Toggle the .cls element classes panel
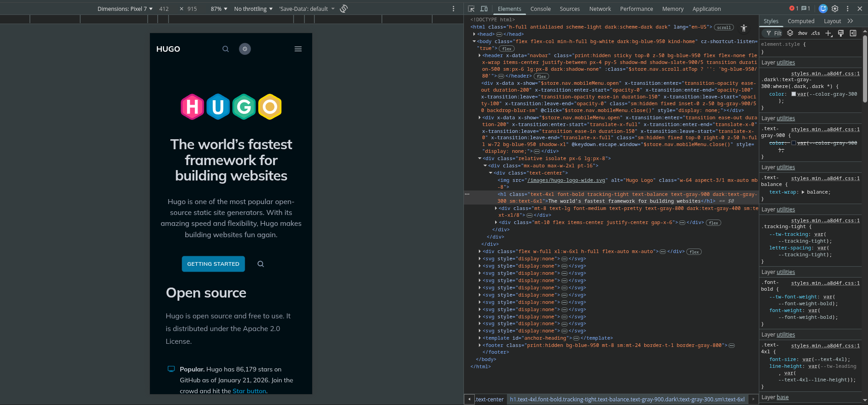The width and height of the screenshot is (868, 405). (x=815, y=33)
